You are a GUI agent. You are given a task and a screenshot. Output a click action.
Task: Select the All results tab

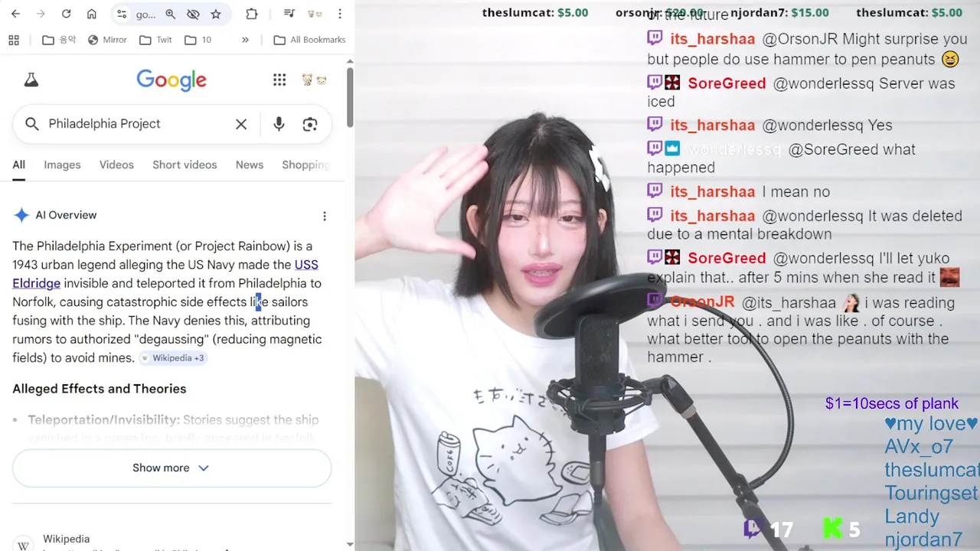[18, 165]
